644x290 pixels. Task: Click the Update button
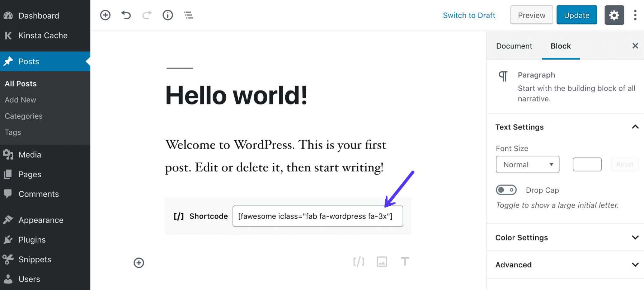[x=577, y=15]
